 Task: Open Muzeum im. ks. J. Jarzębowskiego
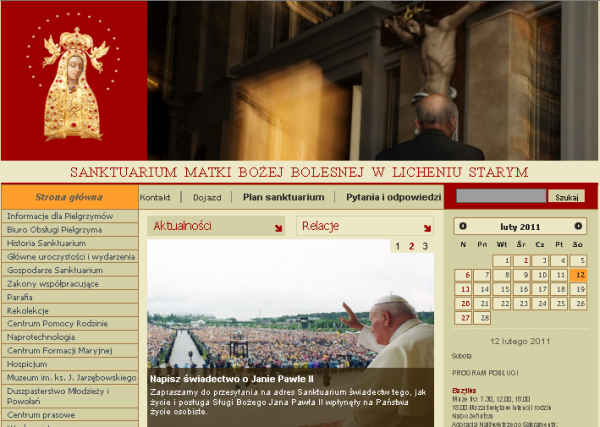click(70, 378)
